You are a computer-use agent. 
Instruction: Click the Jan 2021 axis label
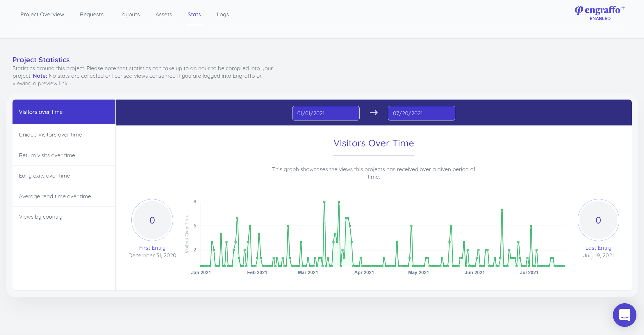coord(201,273)
